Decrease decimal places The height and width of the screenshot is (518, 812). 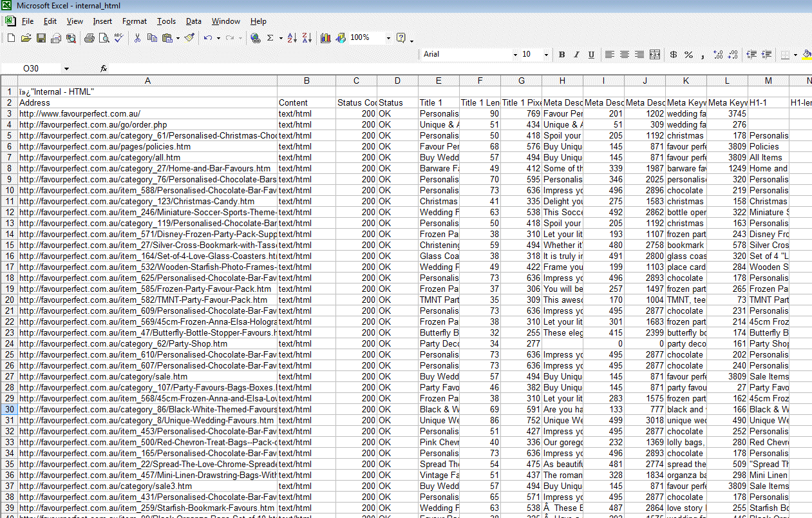tap(733, 55)
